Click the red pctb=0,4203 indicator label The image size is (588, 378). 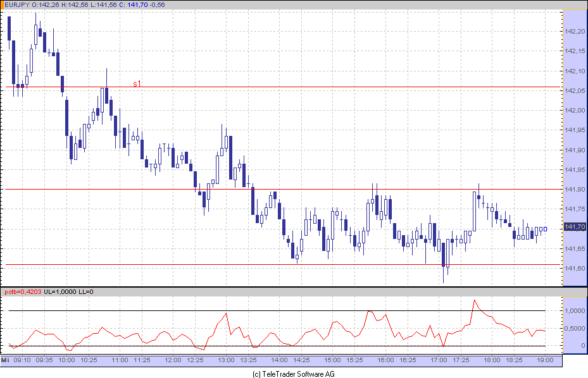pyautogui.click(x=23, y=291)
